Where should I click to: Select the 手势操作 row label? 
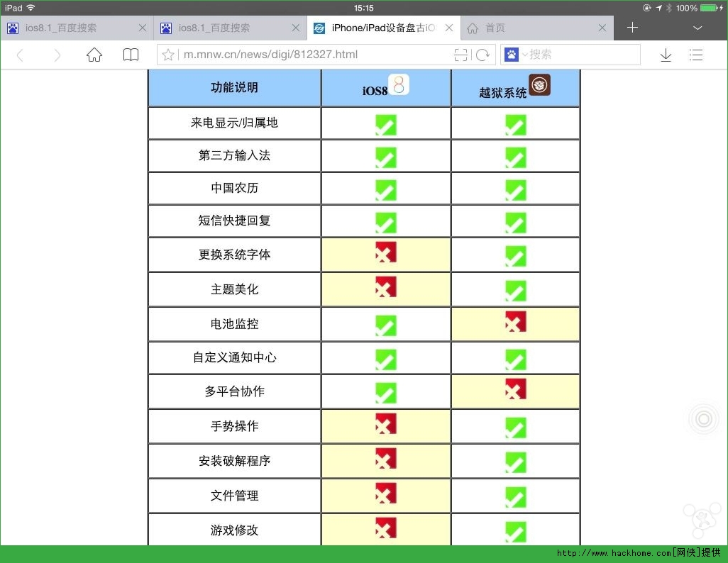[x=234, y=426]
